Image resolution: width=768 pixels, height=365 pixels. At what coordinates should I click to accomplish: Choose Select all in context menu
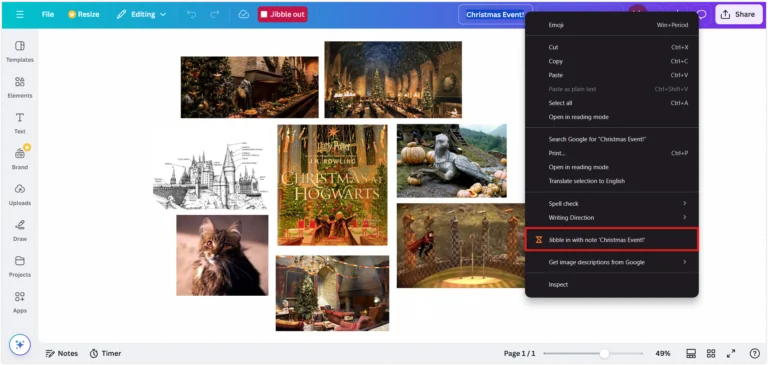(612, 103)
